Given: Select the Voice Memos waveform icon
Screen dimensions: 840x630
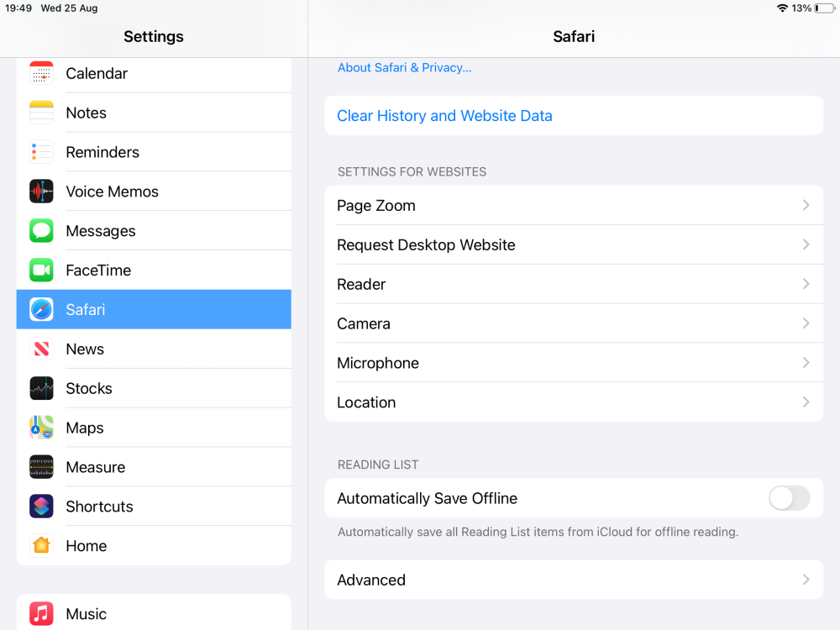Looking at the screenshot, I should click(41, 192).
